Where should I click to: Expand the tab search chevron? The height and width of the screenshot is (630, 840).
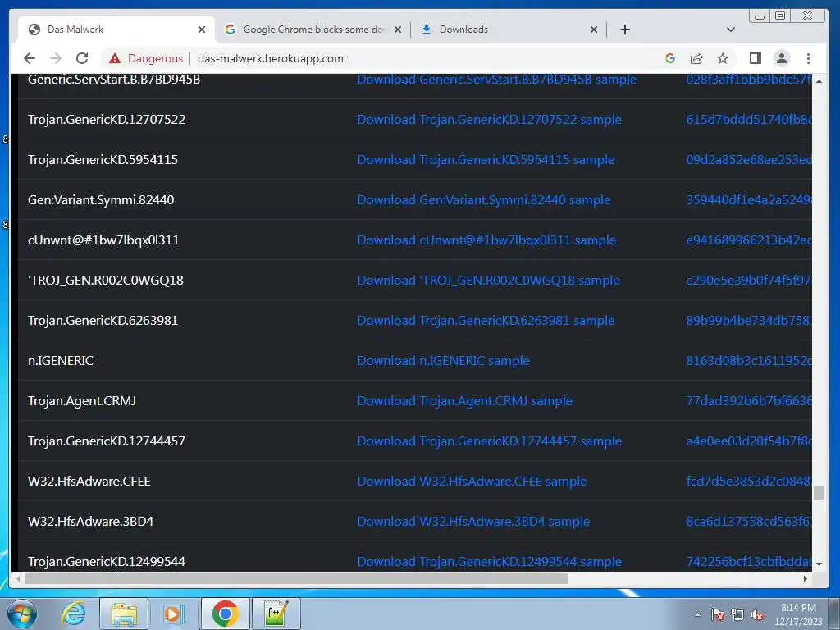tap(731, 30)
